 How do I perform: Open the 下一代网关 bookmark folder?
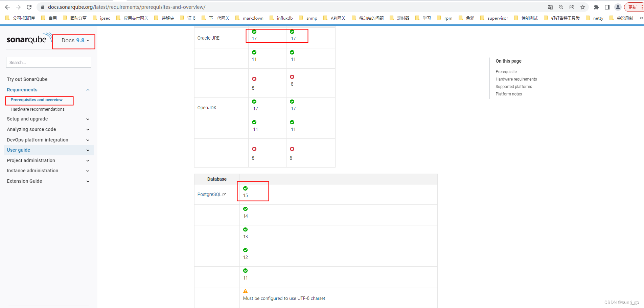[x=215, y=18]
